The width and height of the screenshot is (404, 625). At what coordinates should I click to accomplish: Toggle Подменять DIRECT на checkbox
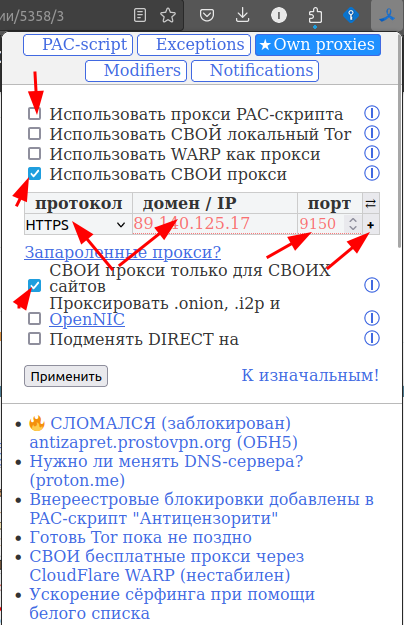point(35,339)
